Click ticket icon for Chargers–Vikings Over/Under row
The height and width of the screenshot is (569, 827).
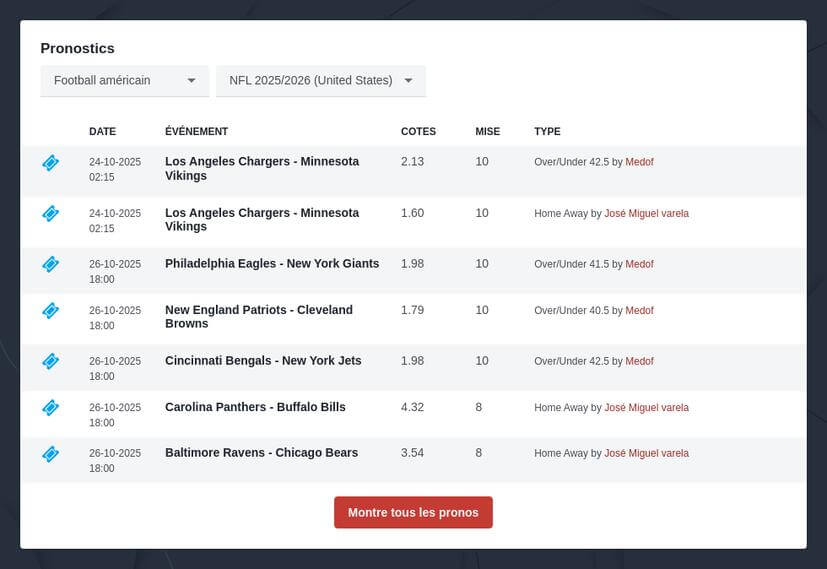(50, 163)
